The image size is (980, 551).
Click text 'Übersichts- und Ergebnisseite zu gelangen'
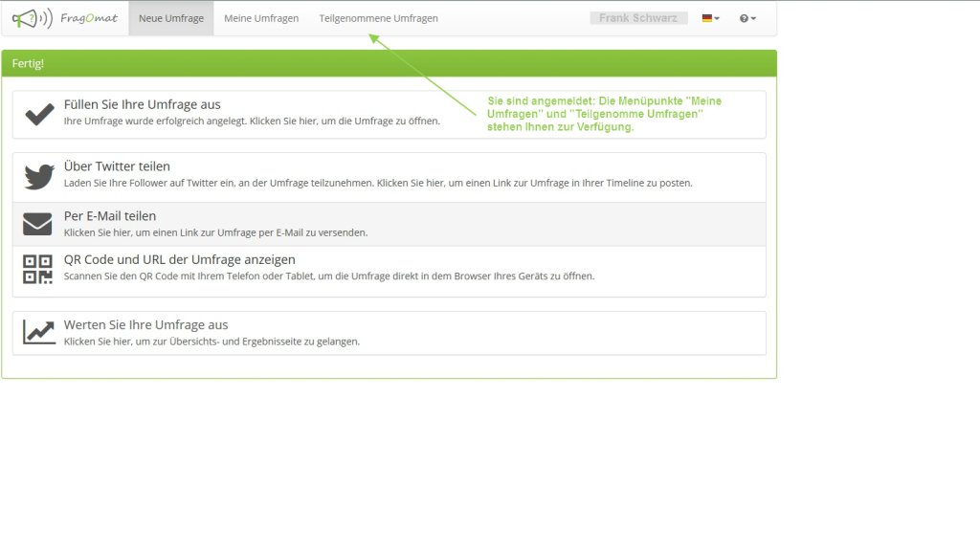pos(264,342)
